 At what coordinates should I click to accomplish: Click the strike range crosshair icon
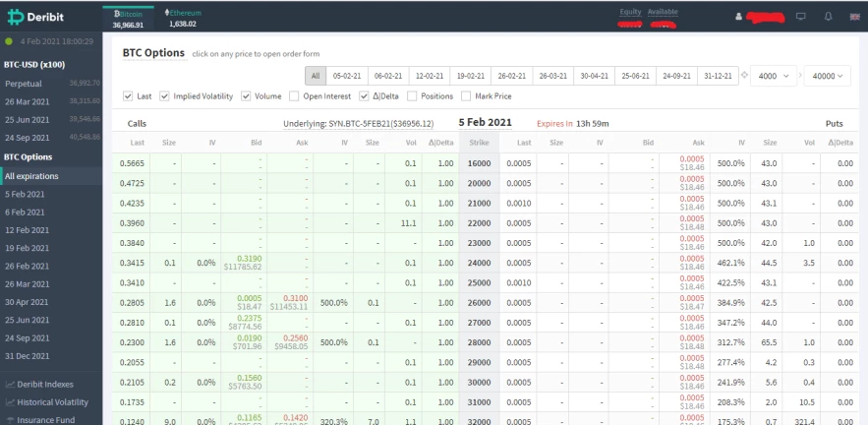(x=744, y=76)
